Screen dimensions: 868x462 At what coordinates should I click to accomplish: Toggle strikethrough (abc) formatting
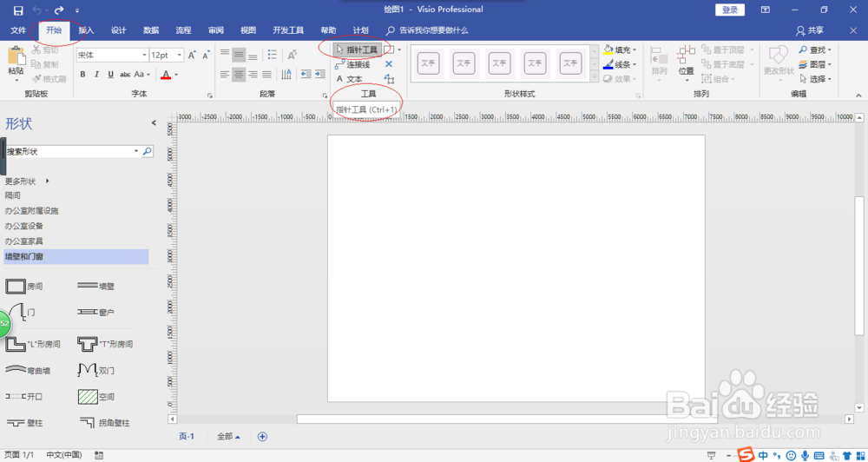[x=125, y=74]
